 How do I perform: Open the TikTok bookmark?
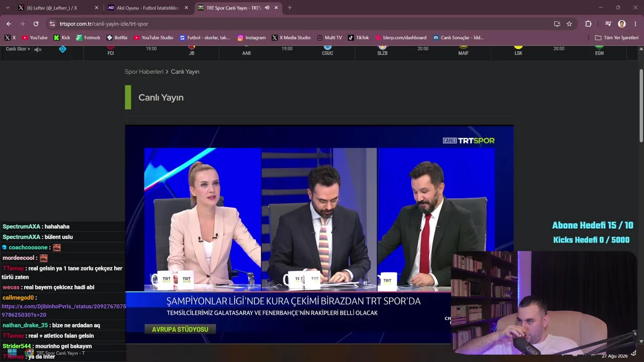[359, 38]
